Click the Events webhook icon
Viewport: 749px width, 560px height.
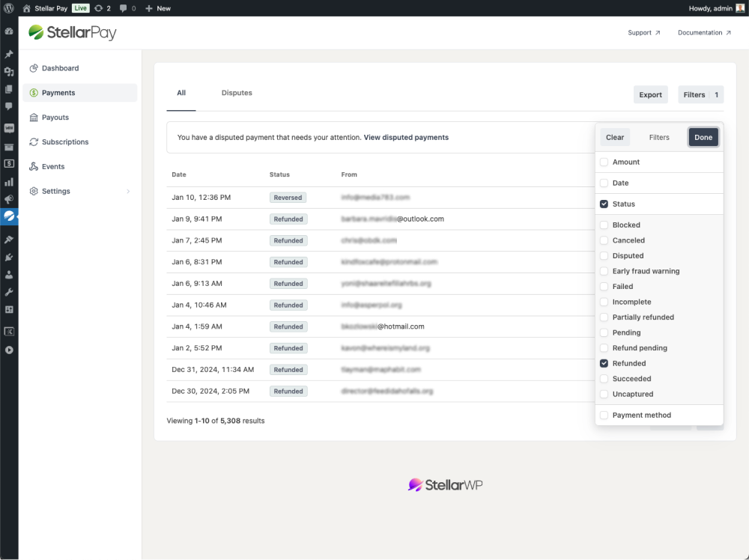[x=34, y=167]
